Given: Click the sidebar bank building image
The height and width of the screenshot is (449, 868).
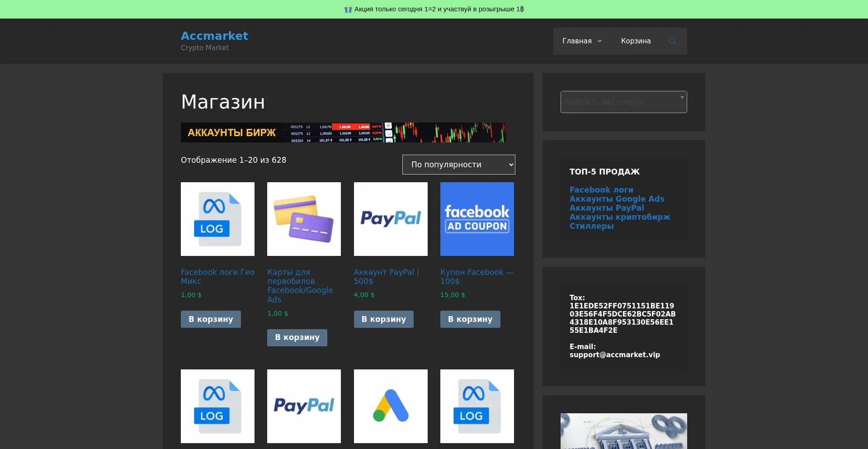Looking at the screenshot, I should click(624, 431).
